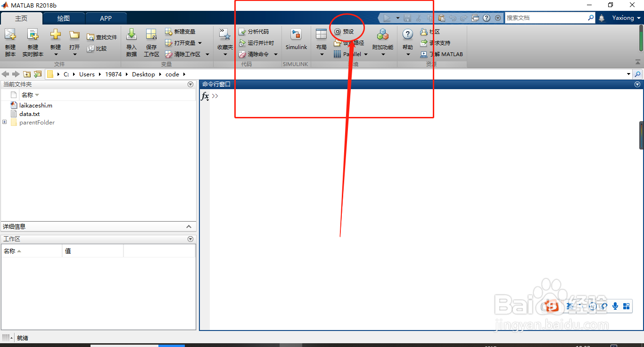This screenshot has height=347, width=644.
Task: Click 保存工作区 (Save Workspace)
Action: pyautogui.click(x=151, y=42)
